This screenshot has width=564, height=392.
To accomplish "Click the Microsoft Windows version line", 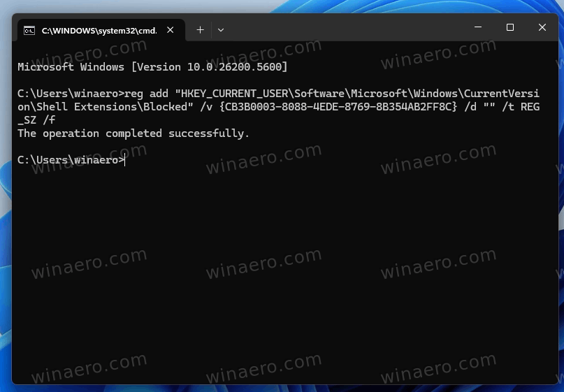I will [x=152, y=67].
